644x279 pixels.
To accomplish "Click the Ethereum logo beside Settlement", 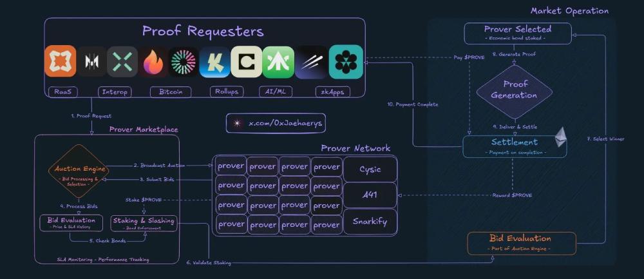I will point(561,137).
